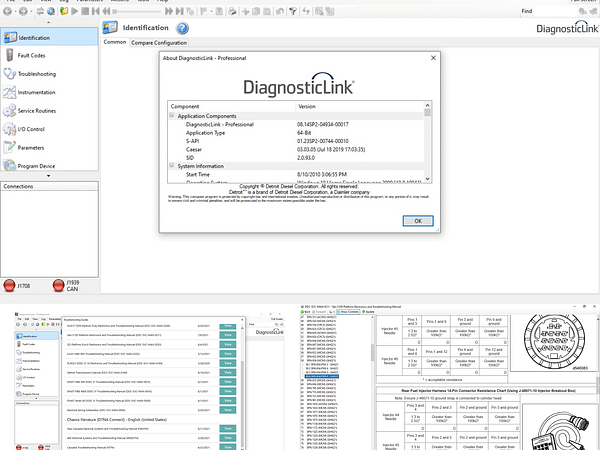Image resolution: width=600 pixels, height=450 pixels.
Task: Click the log playback position slider
Action: [138, 11]
